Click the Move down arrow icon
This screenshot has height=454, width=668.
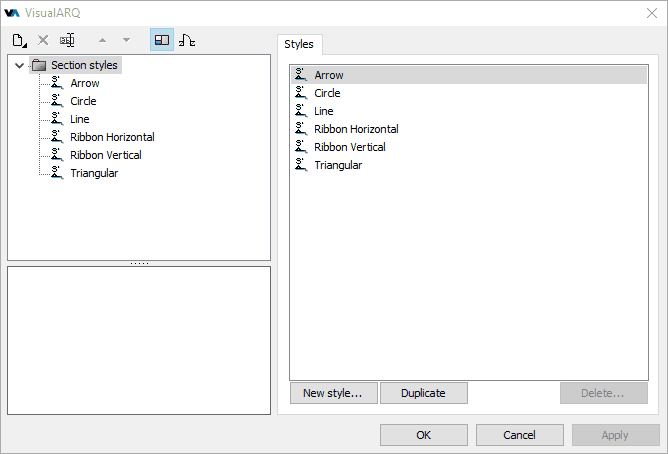pos(127,40)
